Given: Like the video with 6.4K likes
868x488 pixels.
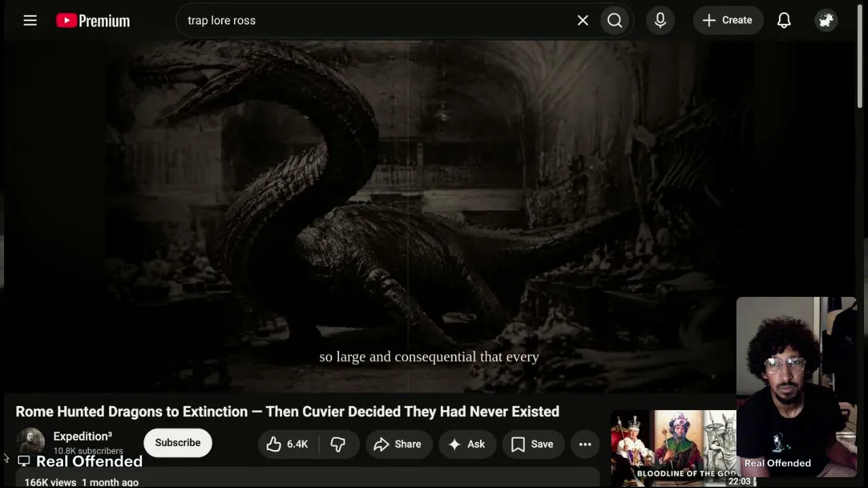Looking at the screenshot, I should coord(288,444).
